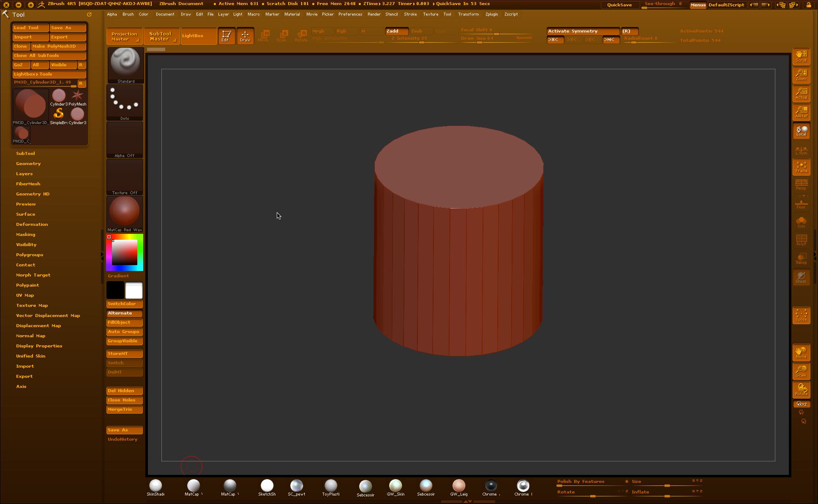Screen dimensions: 818x504
Task: Toggle Local rotation mode
Action: coord(801,131)
